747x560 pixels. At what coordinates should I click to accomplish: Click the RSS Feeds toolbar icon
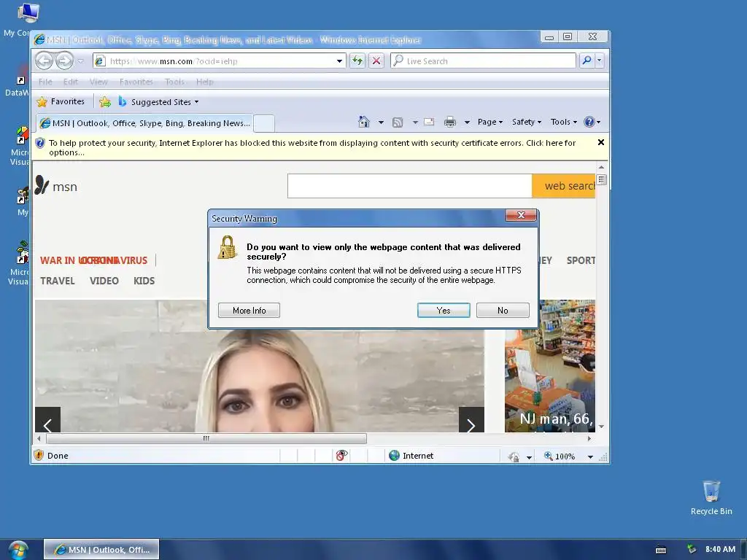click(398, 122)
